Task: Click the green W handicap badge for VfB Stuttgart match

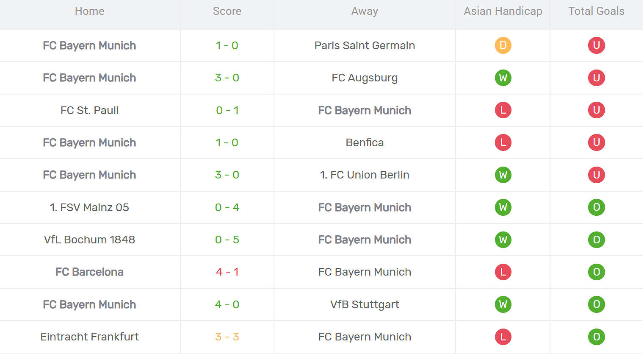Action: (x=503, y=304)
